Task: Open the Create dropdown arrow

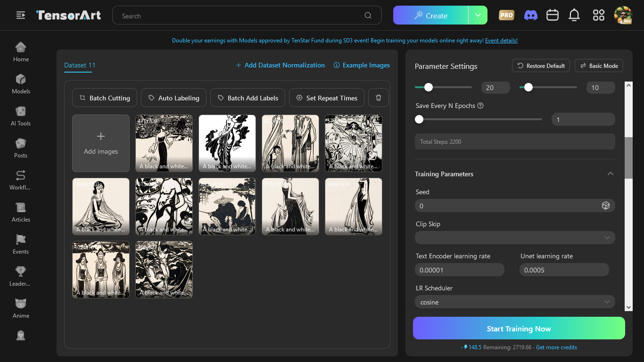Action: pos(478,15)
